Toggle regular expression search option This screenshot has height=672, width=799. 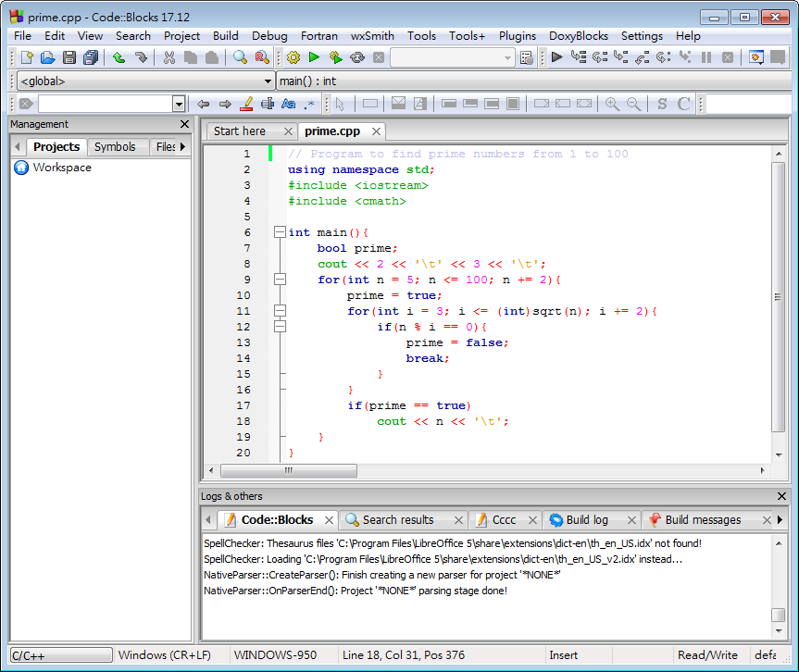coord(309,104)
